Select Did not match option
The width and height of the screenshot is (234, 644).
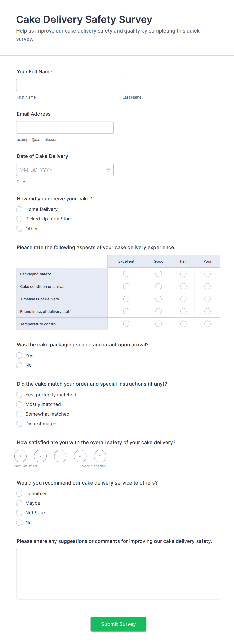click(x=19, y=424)
